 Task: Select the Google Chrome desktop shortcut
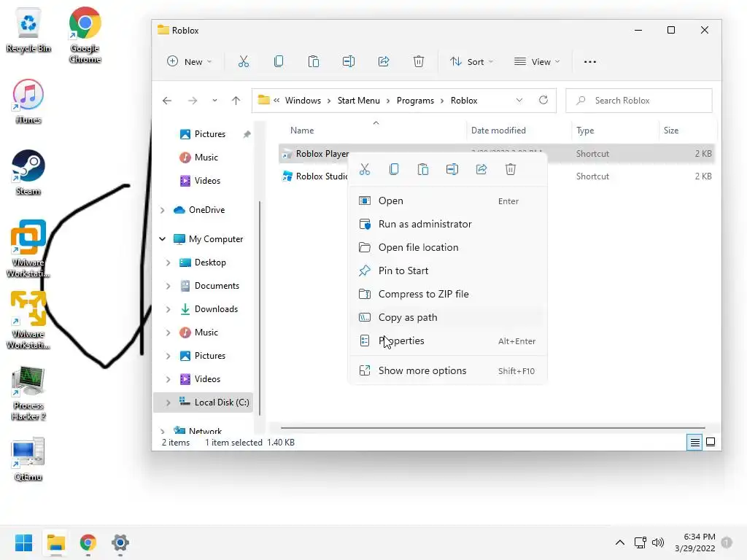pos(85,35)
